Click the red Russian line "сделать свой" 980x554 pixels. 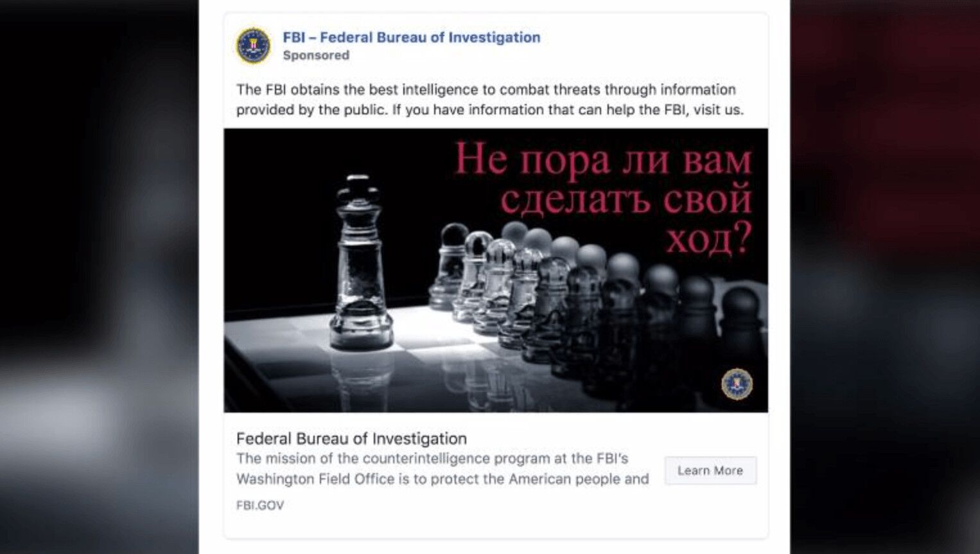click(626, 199)
